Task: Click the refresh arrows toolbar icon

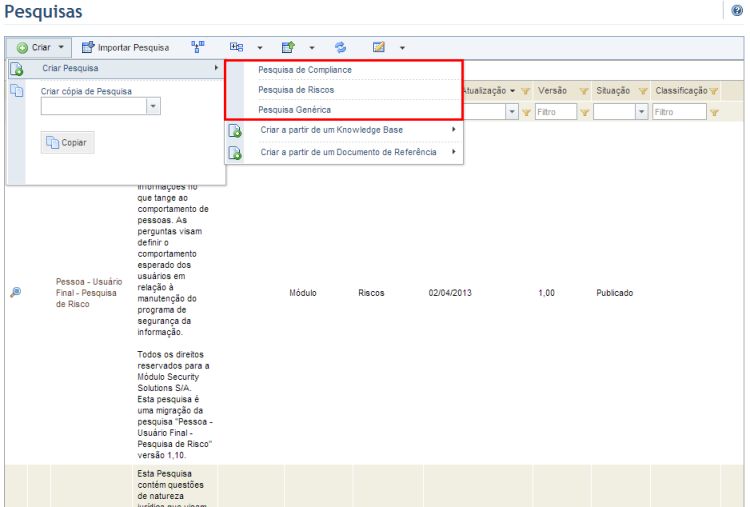Action: (x=340, y=47)
